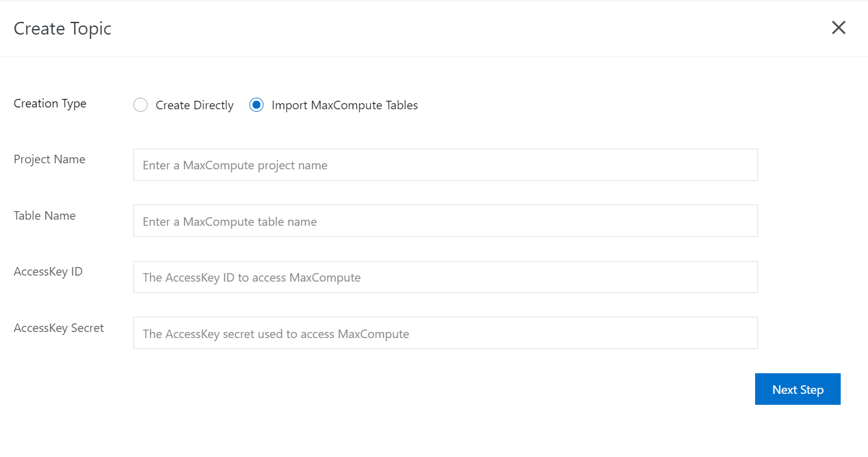Image resolution: width=868 pixels, height=457 pixels.
Task: Focus the Project Name input field
Action: tap(446, 165)
